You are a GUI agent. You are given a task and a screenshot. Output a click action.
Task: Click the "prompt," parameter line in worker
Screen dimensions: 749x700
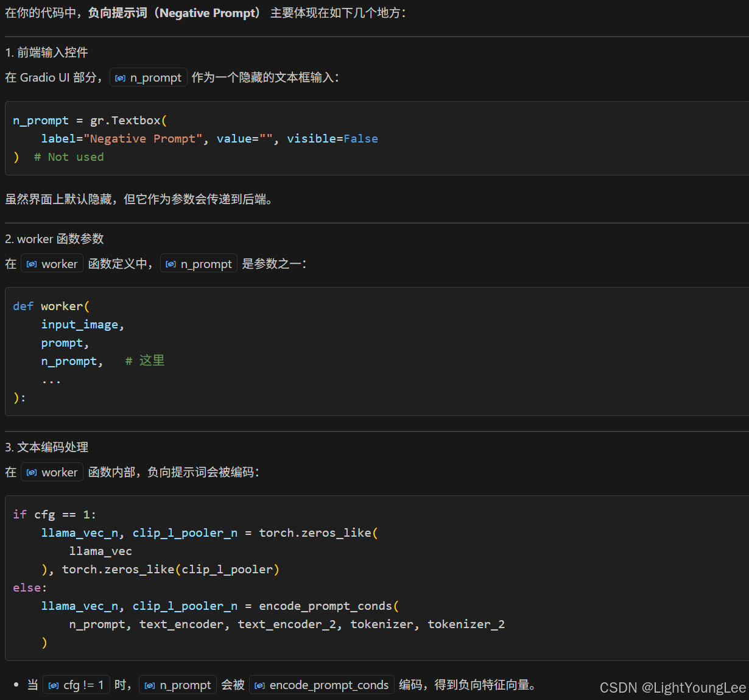(65, 343)
